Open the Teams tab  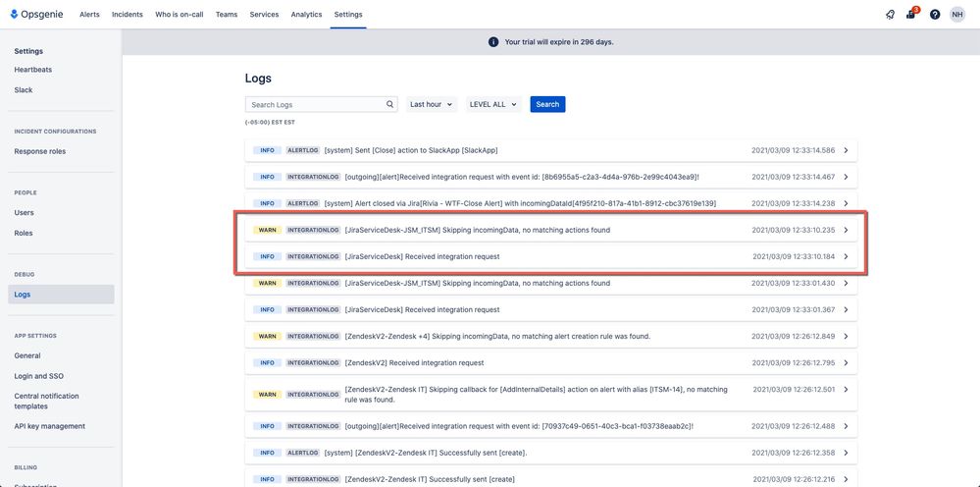pyautogui.click(x=227, y=15)
